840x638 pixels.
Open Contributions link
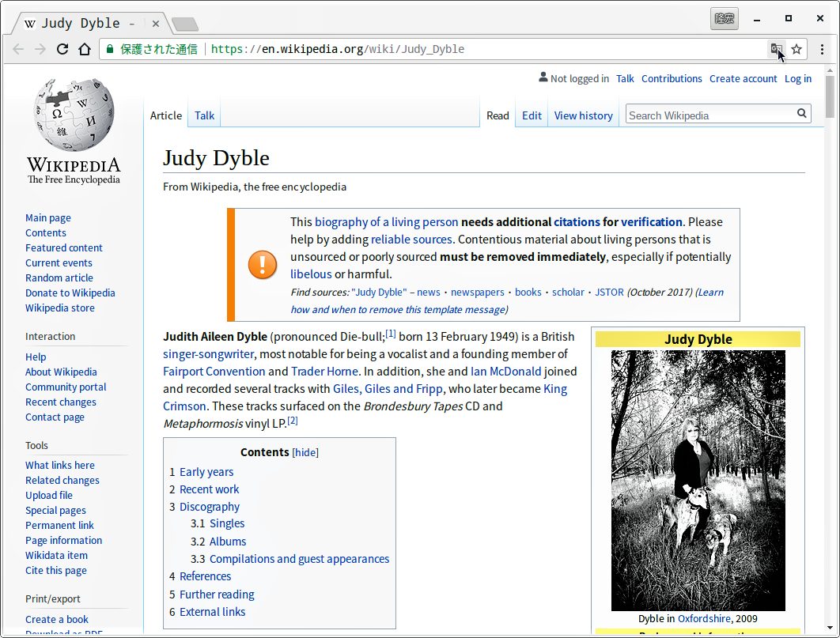(x=672, y=79)
